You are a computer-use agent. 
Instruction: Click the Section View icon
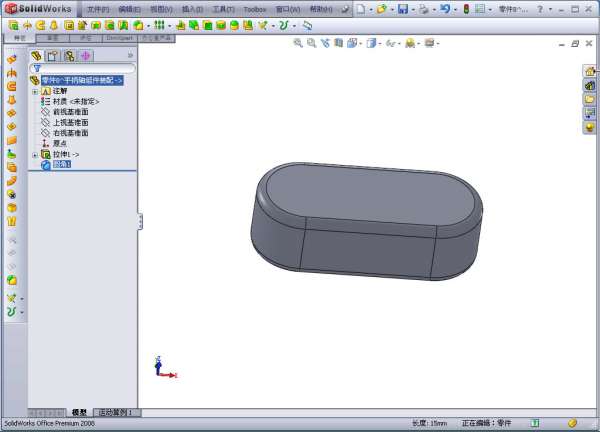click(x=338, y=43)
